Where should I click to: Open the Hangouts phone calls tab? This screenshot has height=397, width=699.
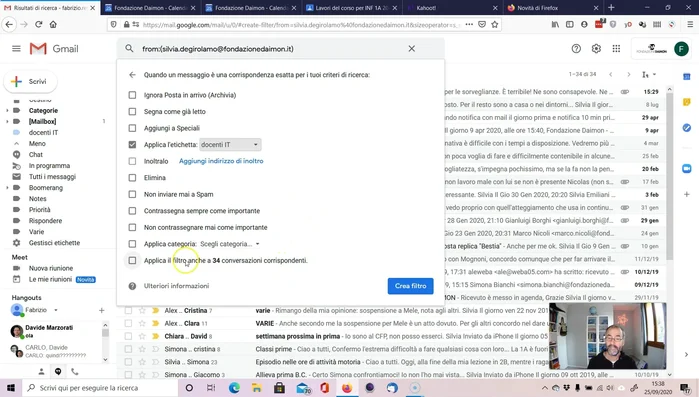pos(75,371)
